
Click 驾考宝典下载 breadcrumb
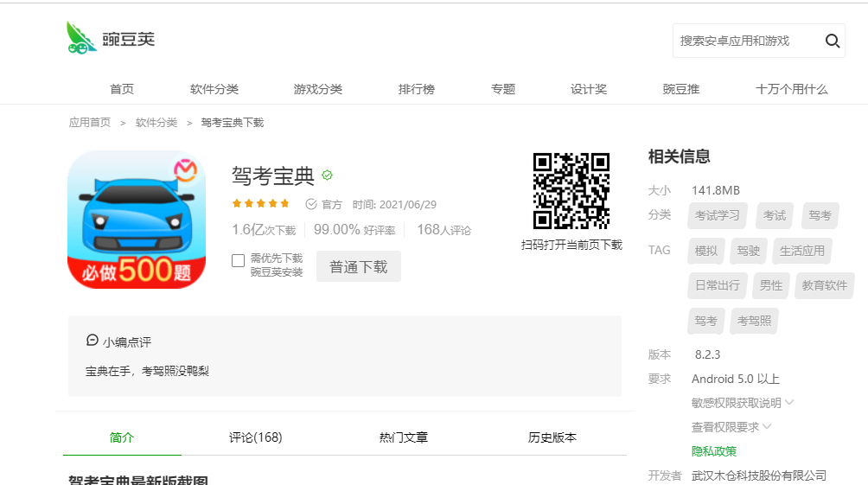tap(233, 123)
